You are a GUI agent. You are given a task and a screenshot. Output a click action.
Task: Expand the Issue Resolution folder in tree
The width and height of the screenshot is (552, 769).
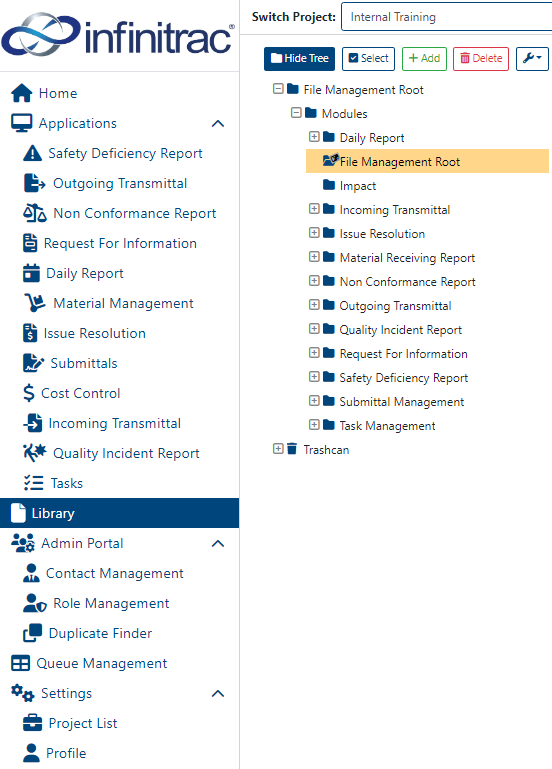[314, 232]
